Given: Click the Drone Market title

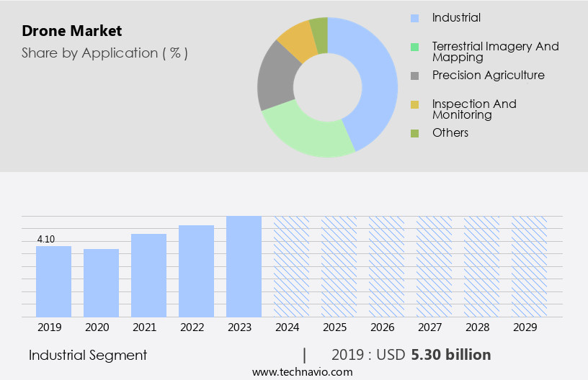Looking at the screenshot, I should point(71,31).
